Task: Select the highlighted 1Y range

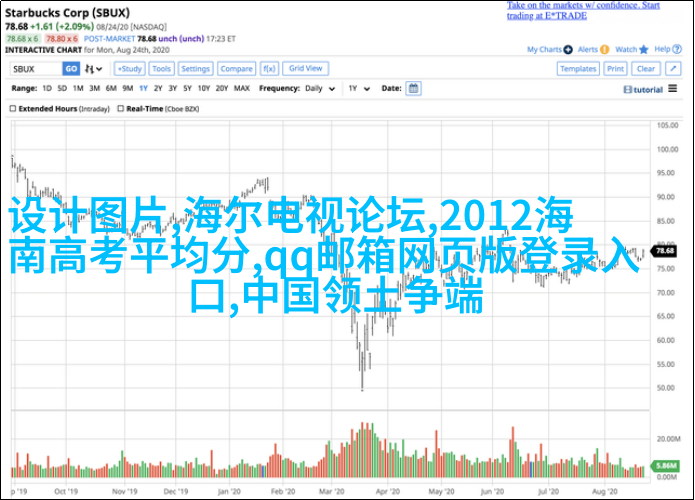Action: [x=143, y=89]
